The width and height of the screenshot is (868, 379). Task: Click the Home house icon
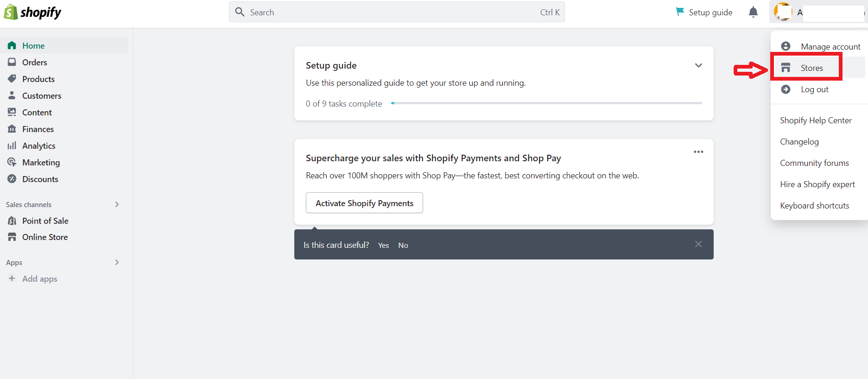point(12,45)
